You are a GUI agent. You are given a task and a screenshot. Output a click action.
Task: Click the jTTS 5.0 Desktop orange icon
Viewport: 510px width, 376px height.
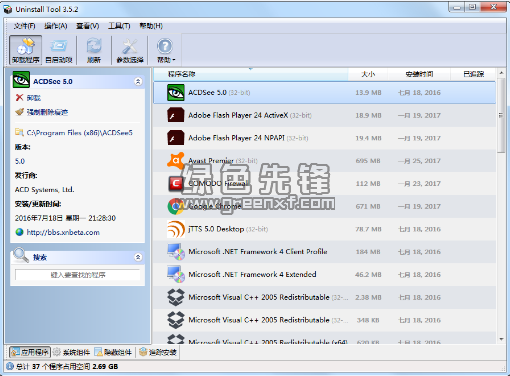pyautogui.click(x=176, y=229)
